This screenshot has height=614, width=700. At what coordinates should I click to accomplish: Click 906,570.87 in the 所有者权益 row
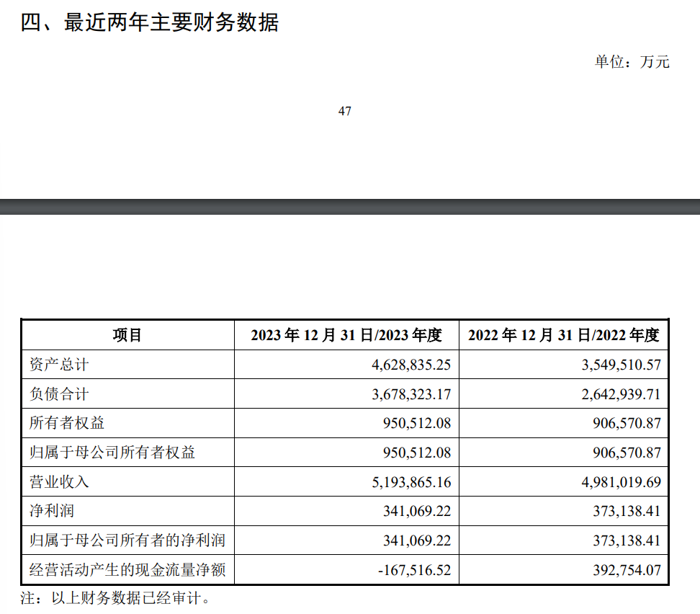click(x=627, y=423)
